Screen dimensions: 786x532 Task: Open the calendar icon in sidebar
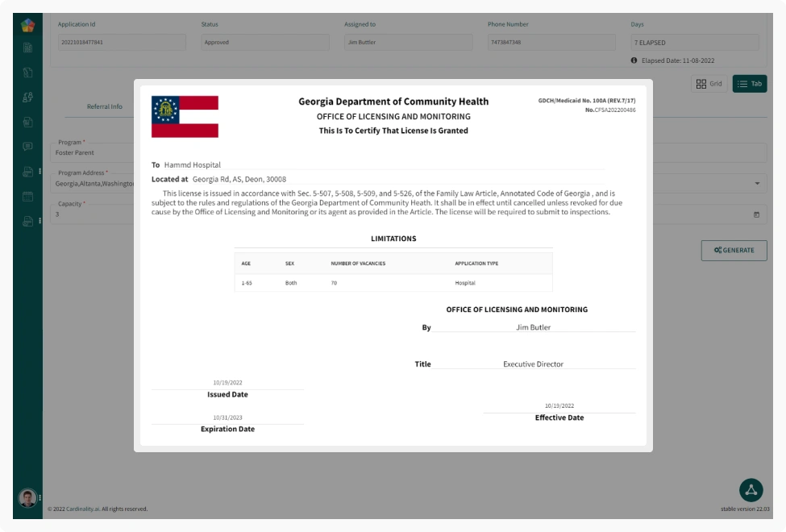coord(27,196)
